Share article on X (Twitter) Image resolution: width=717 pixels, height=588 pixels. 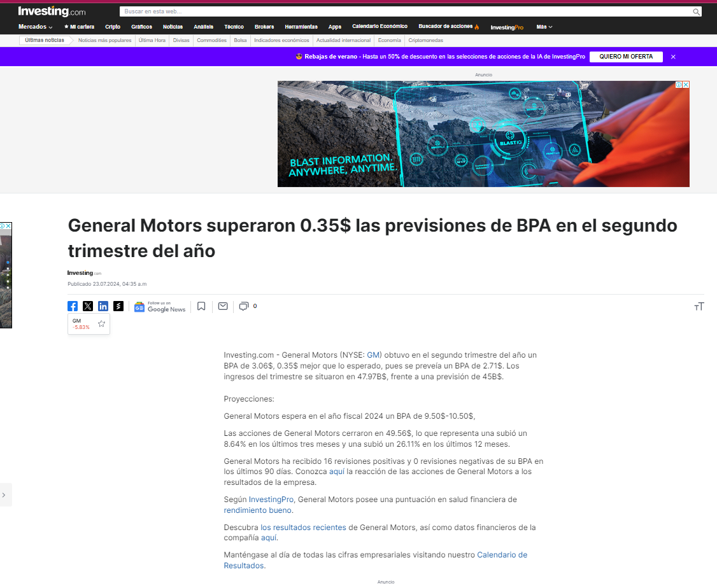pyautogui.click(x=88, y=306)
